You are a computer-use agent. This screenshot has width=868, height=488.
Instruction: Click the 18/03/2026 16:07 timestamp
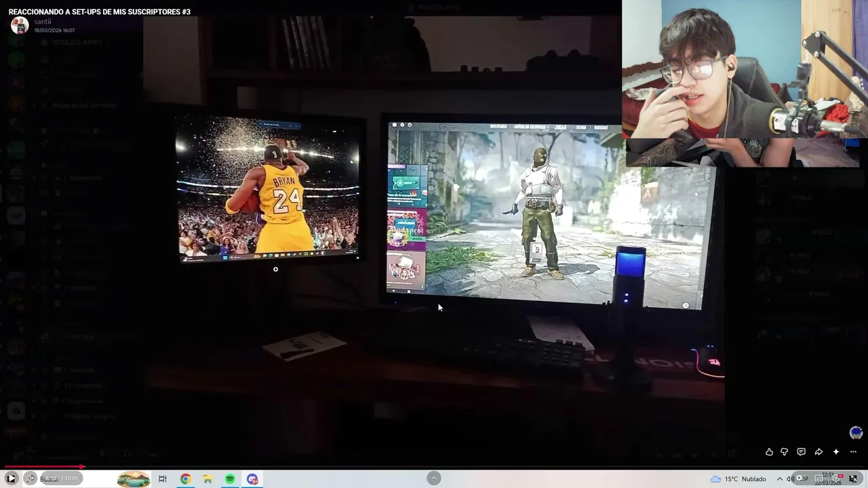[55, 30]
